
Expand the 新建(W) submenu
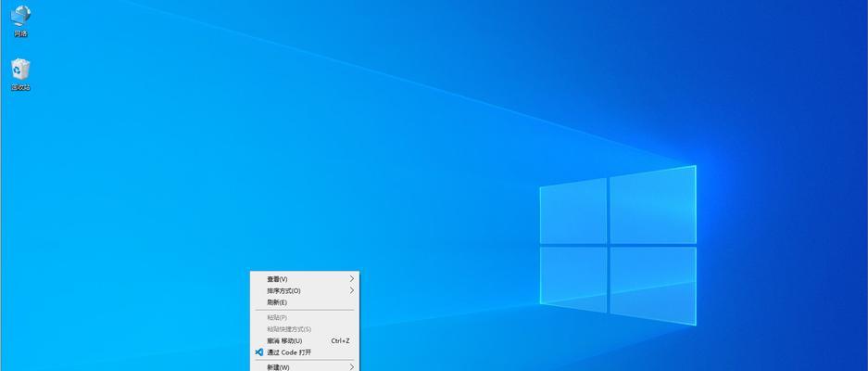[304, 367]
